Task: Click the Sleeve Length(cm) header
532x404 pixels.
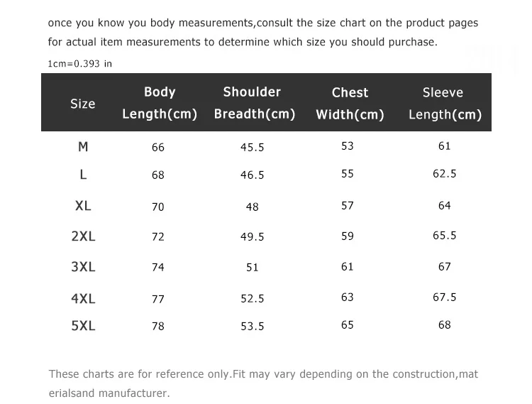Action: pyautogui.click(x=445, y=104)
